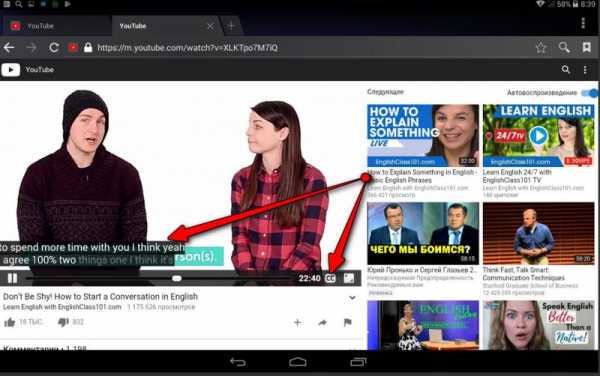Like the video with thumbs up
This screenshot has width=600, height=376.
click(10, 322)
